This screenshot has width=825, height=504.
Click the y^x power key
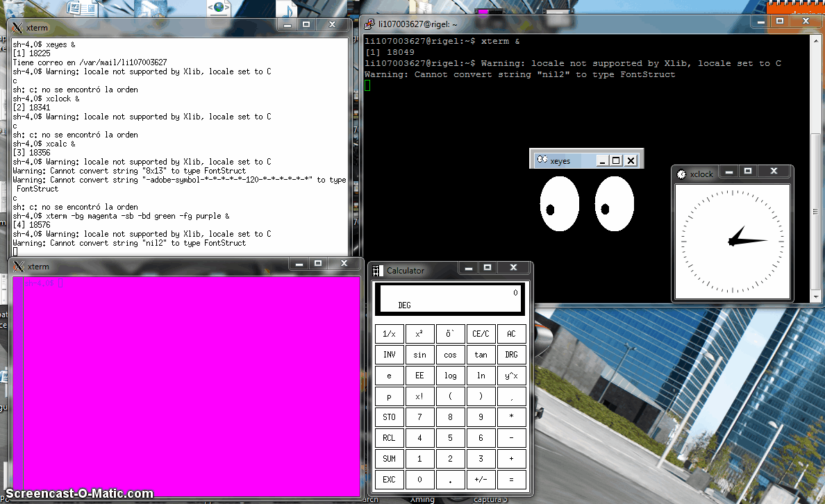[x=511, y=376]
